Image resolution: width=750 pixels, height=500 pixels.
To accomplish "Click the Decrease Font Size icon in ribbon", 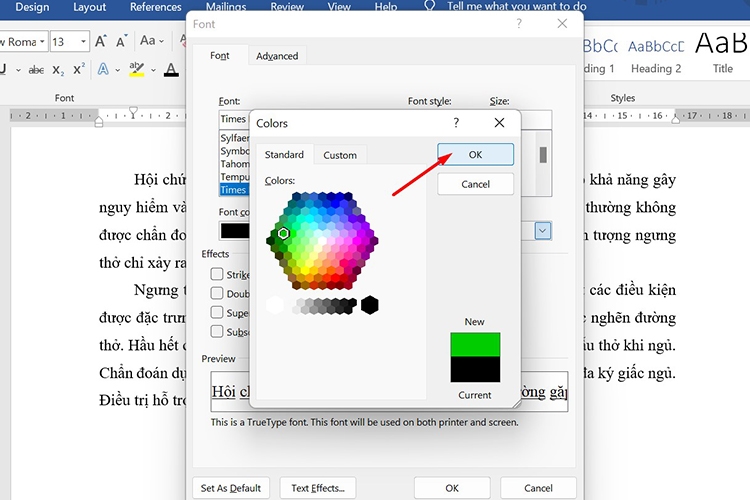I will pyautogui.click(x=121, y=42).
